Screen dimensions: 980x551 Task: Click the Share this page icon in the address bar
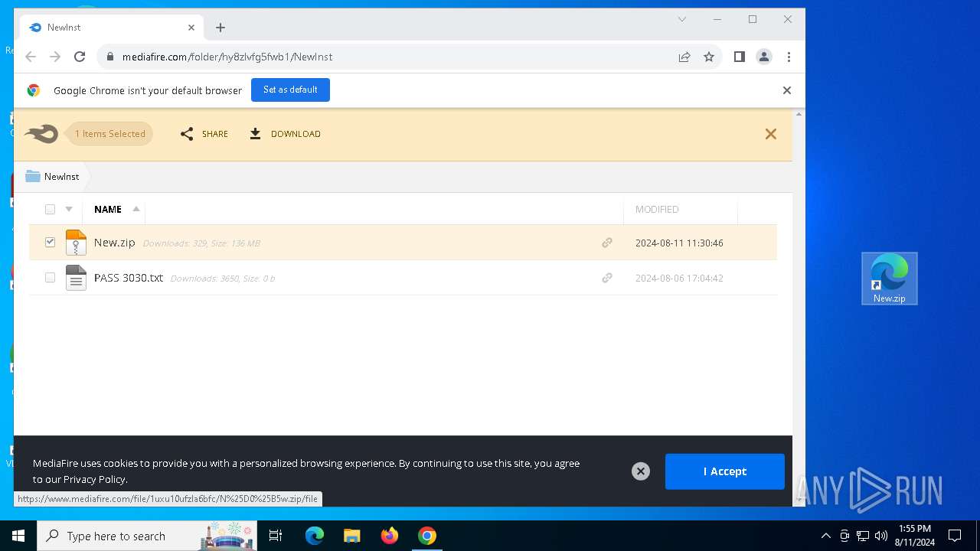coord(684,57)
